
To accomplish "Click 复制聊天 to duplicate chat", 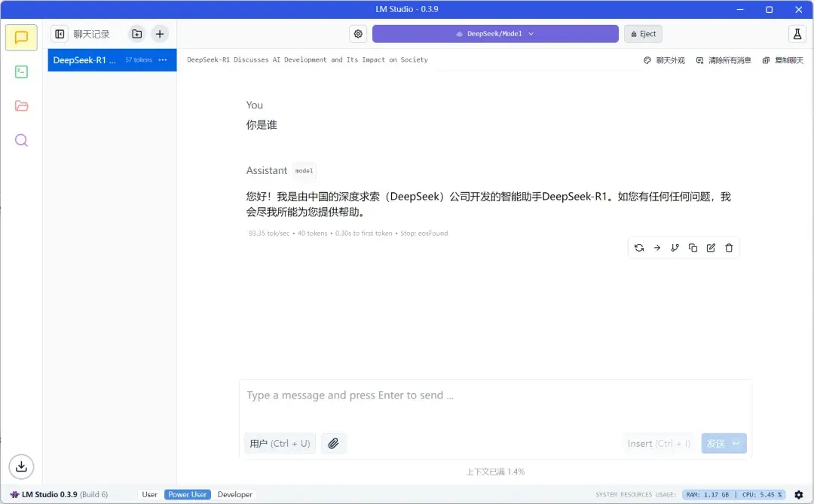I will coord(783,60).
